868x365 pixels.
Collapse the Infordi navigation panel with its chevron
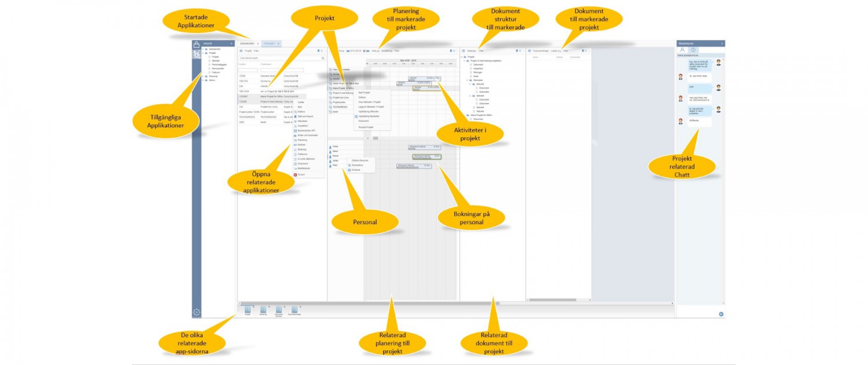pyautogui.click(x=231, y=43)
